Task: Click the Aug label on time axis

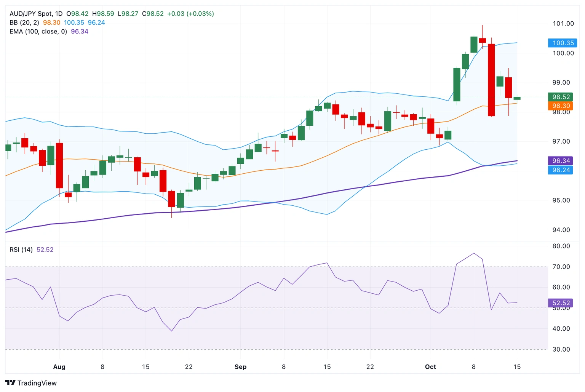Action: [59, 367]
